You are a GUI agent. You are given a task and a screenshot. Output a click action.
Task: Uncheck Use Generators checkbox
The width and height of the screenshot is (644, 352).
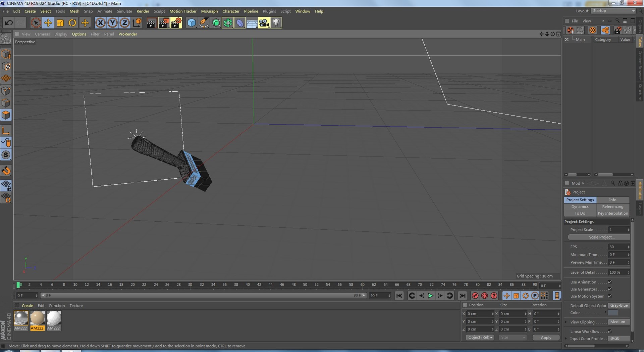pos(610,289)
